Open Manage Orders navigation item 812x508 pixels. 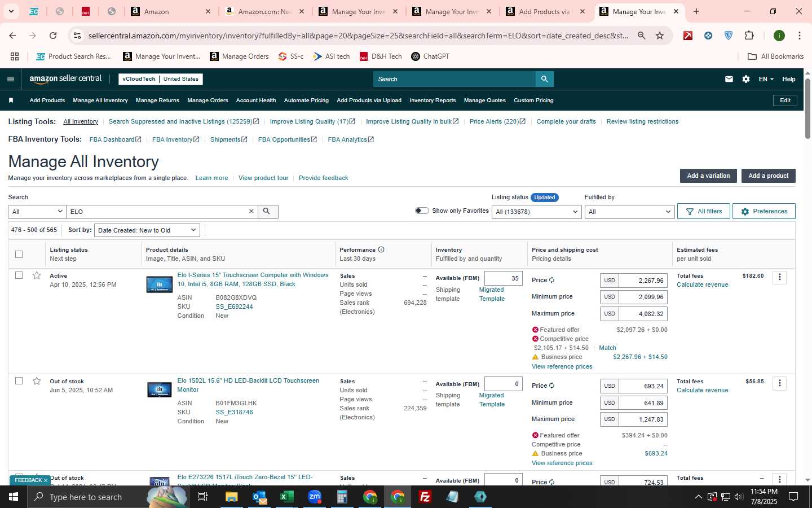[x=208, y=100]
